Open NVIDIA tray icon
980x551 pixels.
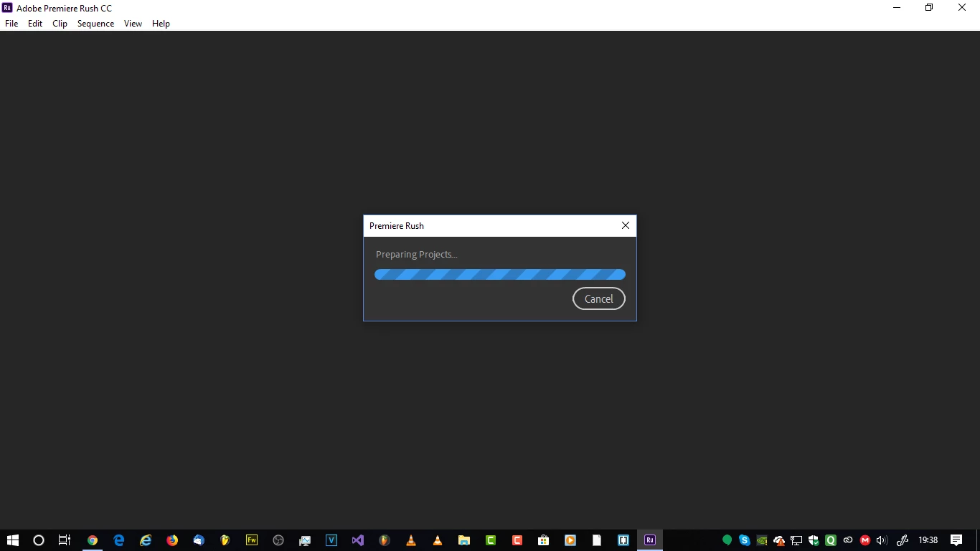(x=762, y=540)
